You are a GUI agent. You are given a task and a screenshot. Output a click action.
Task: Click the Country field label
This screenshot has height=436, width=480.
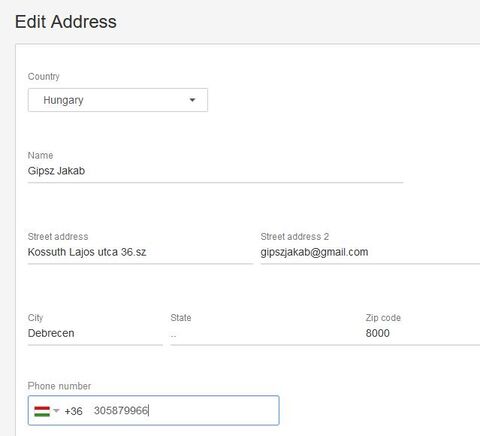point(44,76)
